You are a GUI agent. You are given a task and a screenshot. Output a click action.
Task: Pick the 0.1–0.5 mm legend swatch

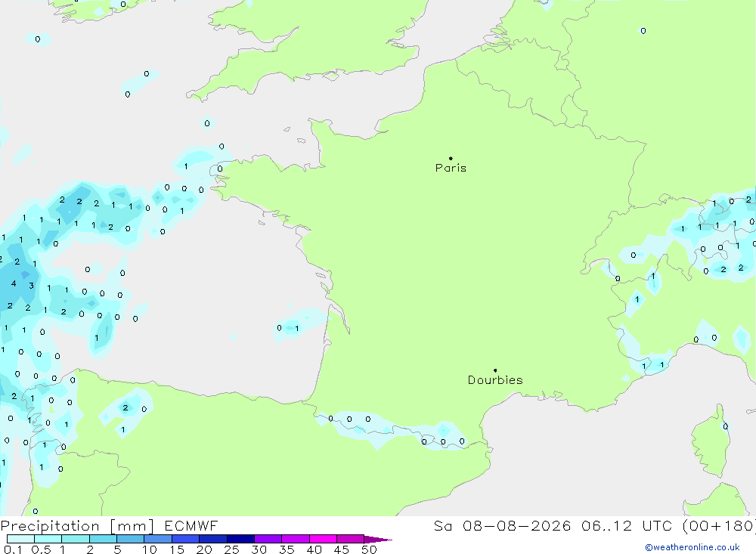click(20, 539)
